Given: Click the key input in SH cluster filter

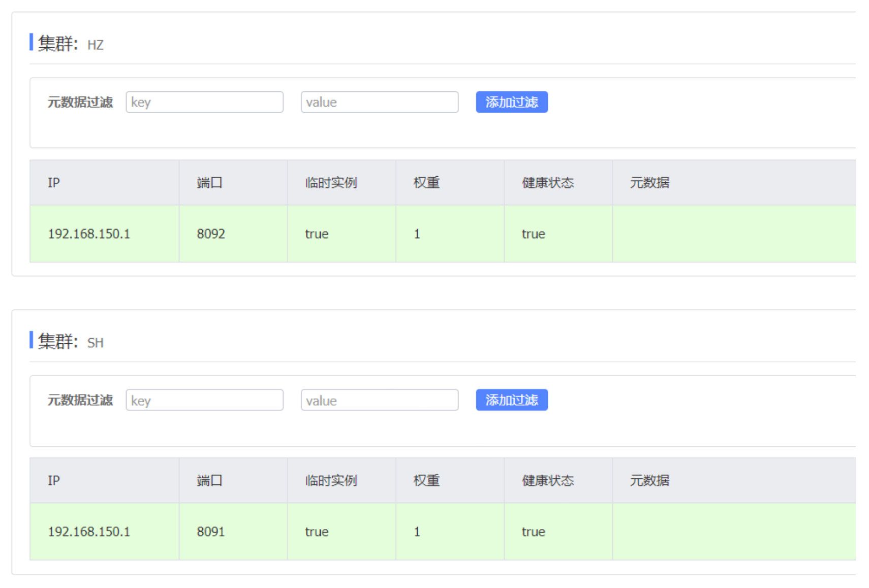Looking at the screenshot, I should click(204, 400).
